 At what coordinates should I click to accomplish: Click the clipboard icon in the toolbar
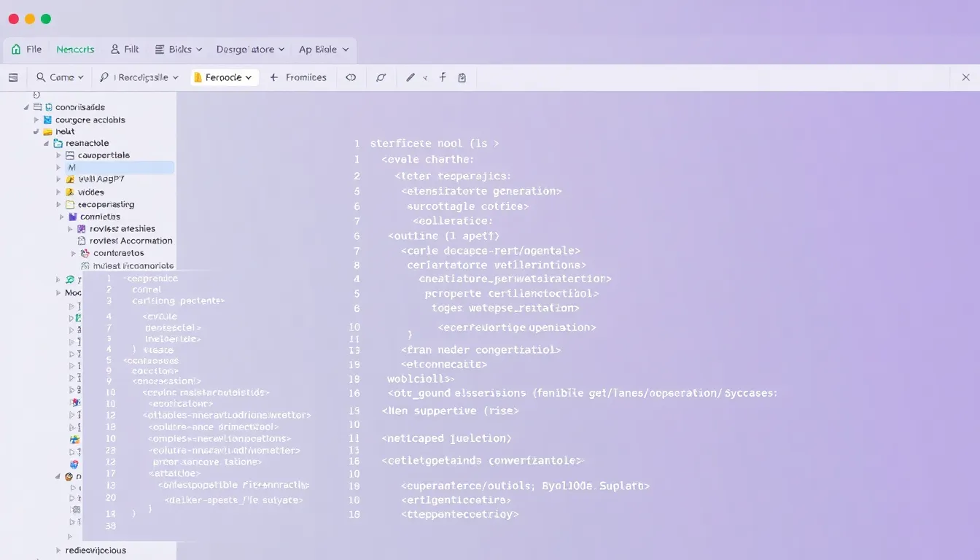point(462,77)
